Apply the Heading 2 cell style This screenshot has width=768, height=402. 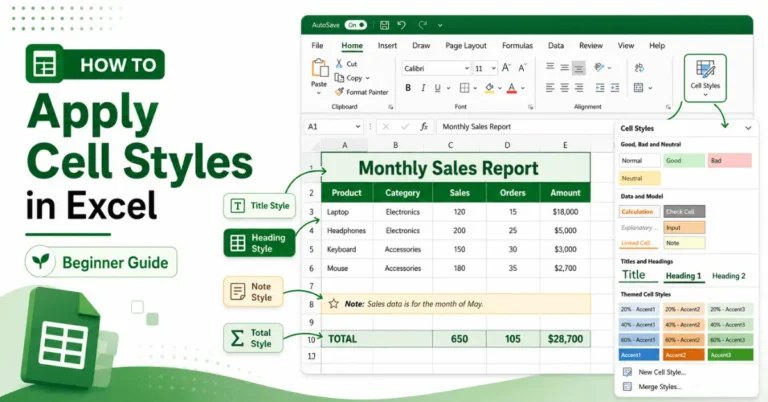click(729, 276)
